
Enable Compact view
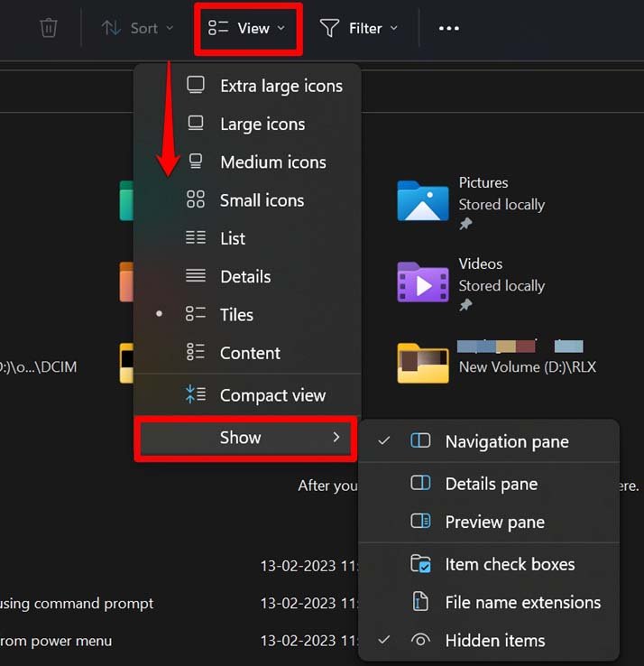coord(271,395)
